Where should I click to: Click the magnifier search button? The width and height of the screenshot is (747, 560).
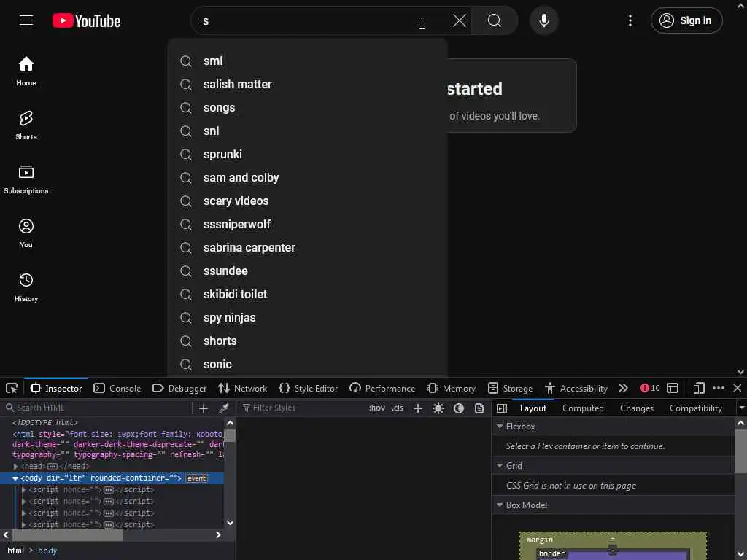coord(494,20)
